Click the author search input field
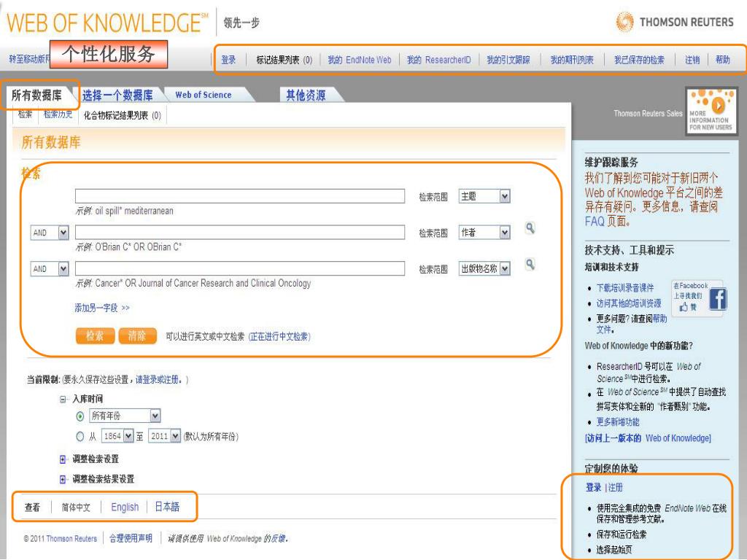This screenshot has height=560, width=747. pos(240,233)
